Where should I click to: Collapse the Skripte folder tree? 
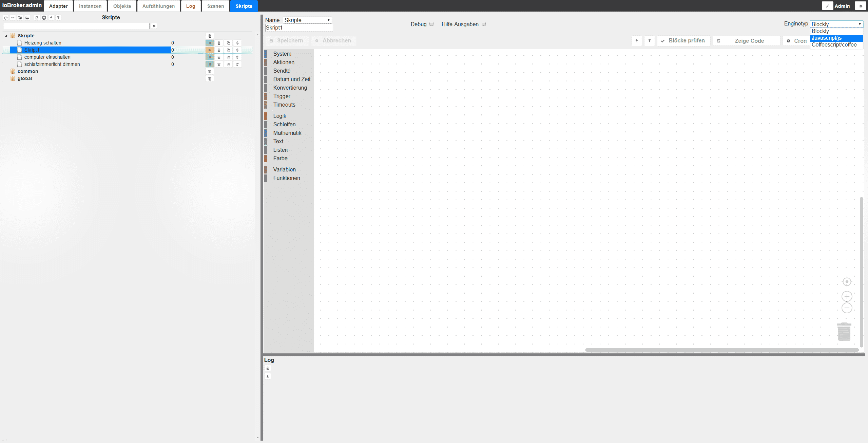point(6,36)
